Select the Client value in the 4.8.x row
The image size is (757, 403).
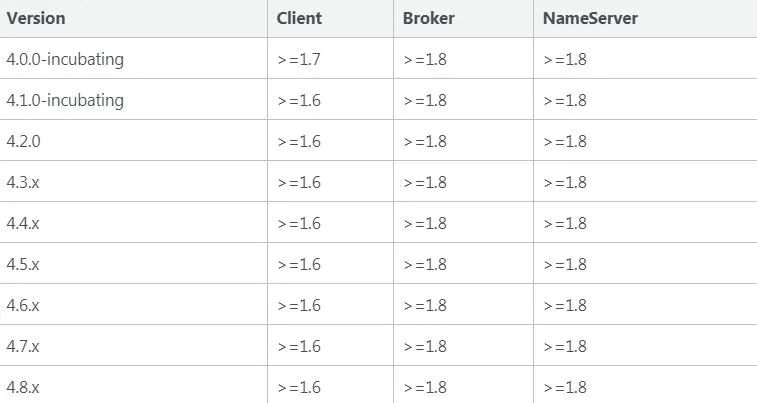pyautogui.click(x=299, y=388)
